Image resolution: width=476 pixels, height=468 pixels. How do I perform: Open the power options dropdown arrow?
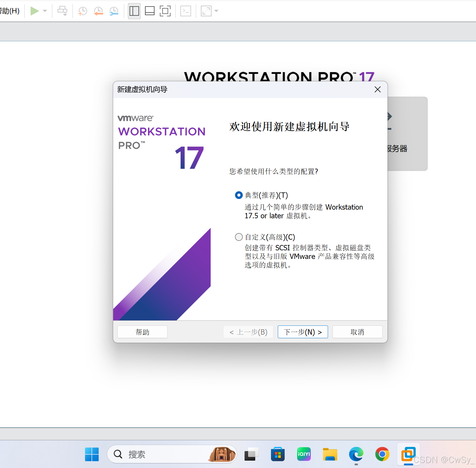[45, 11]
